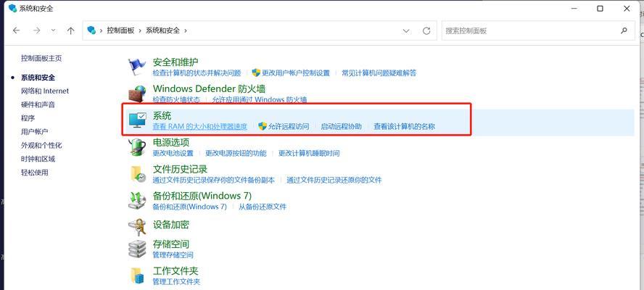The height and width of the screenshot is (290, 644).
Task: Open 网络和 Internet category in sidebar
Action: point(45,91)
